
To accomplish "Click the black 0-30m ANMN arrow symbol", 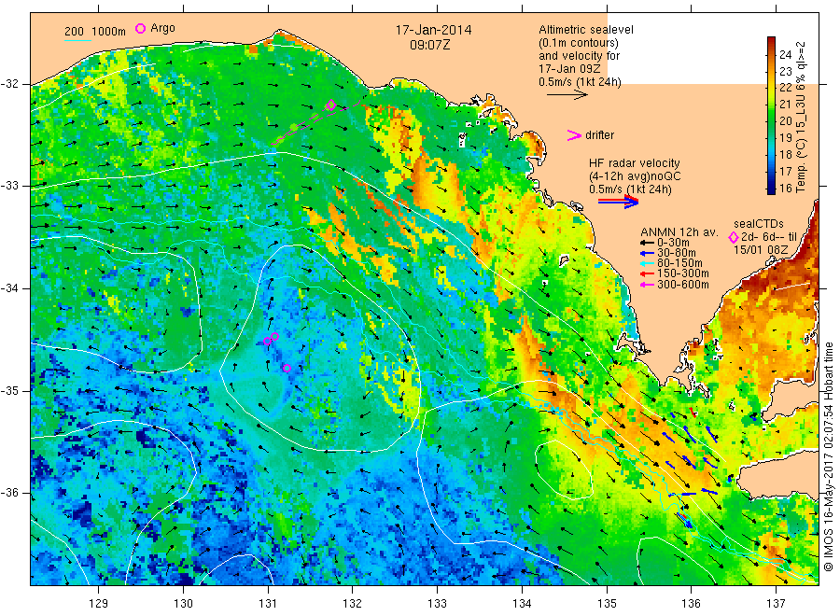I will click(x=647, y=243).
